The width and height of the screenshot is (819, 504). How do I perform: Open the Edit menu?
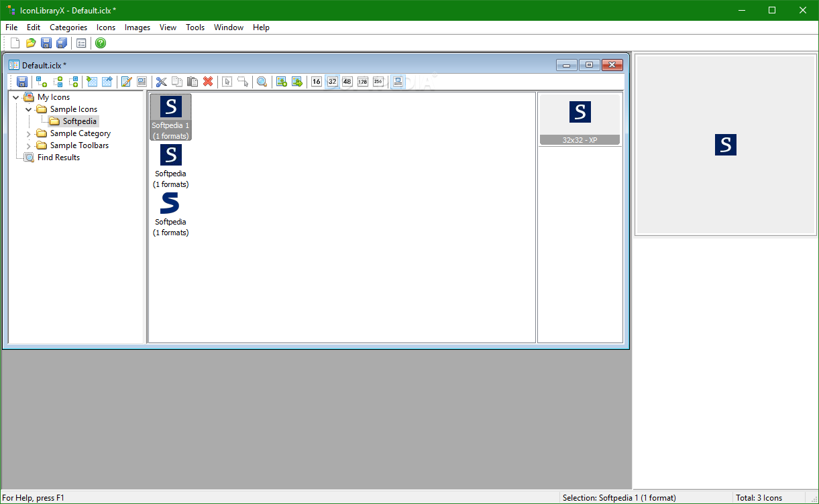(x=34, y=27)
